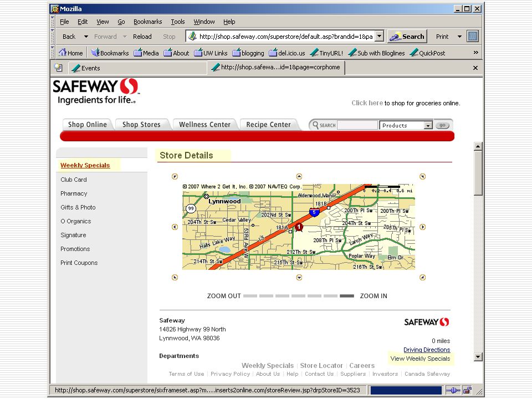Open the Forward button history dropdown

tap(125, 37)
